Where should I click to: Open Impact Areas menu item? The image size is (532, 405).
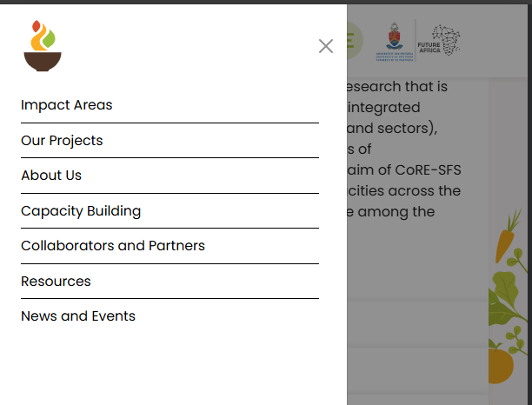coord(67,105)
